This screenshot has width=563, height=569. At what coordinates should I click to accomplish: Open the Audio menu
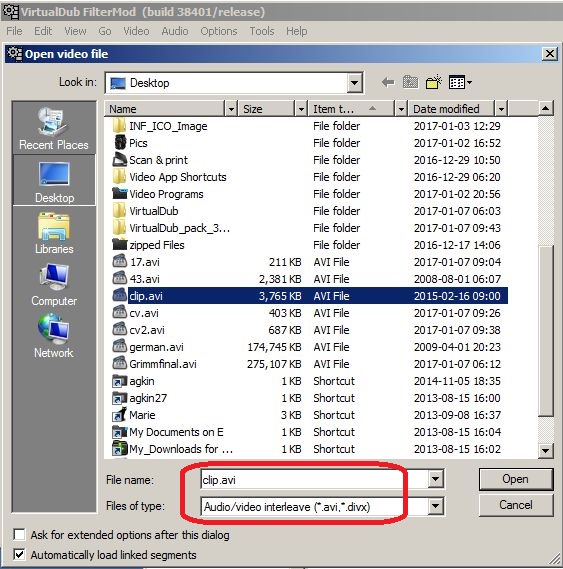pyautogui.click(x=175, y=31)
